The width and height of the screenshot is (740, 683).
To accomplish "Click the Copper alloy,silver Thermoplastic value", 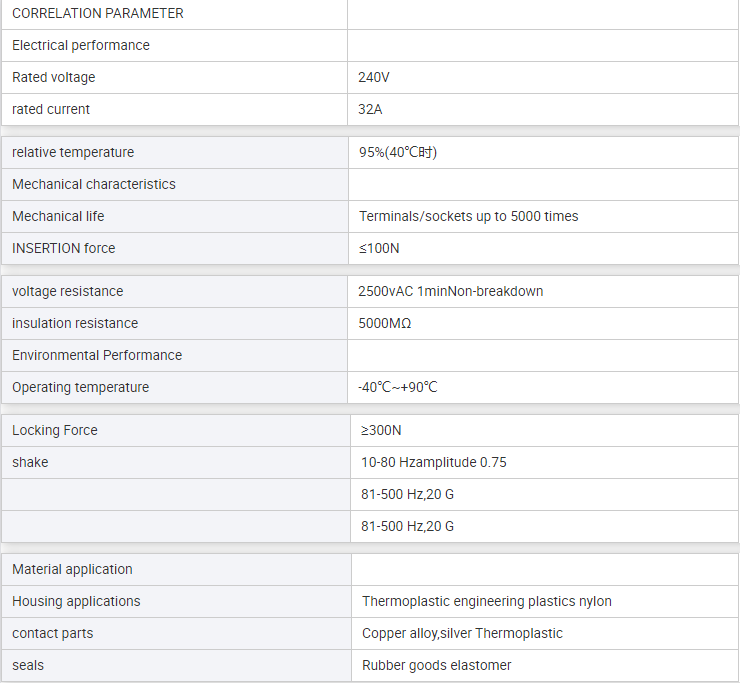I will pyautogui.click(x=462, y=633).
